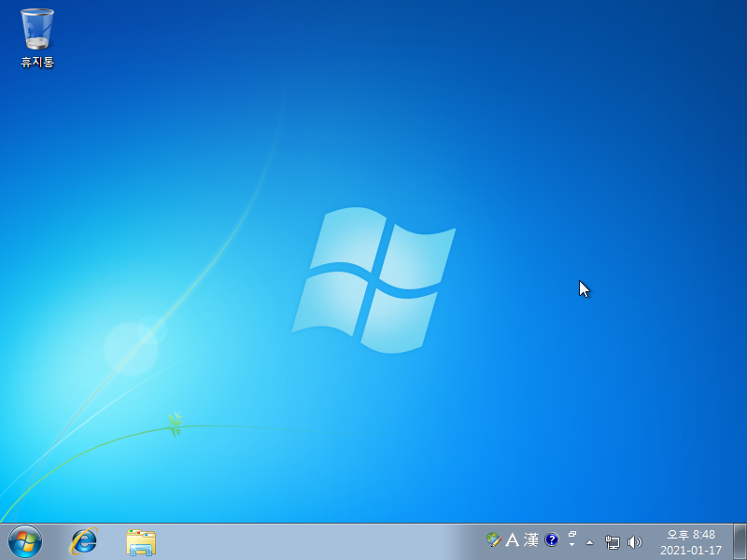Click the 漢 Hanja conversion button
The width and height of the screenshot is (747, 560).
point(531,539)
